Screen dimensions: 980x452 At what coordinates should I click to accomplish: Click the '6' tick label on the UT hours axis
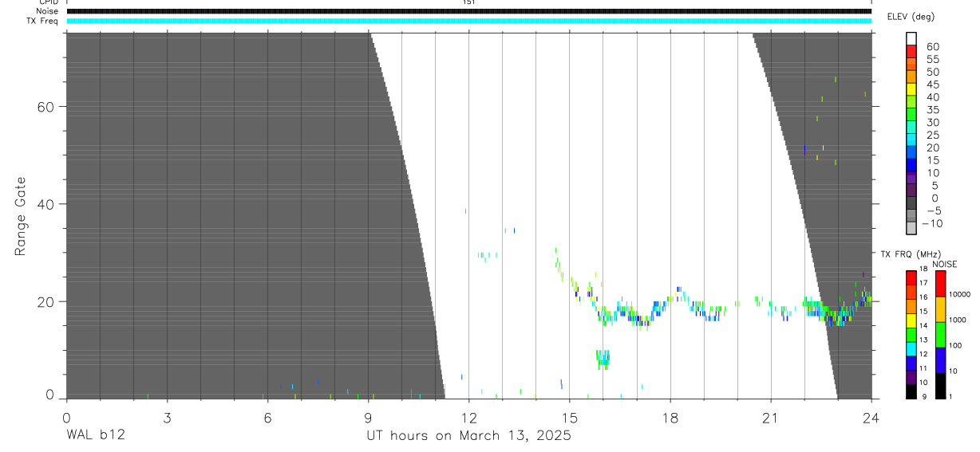(267, 417)
